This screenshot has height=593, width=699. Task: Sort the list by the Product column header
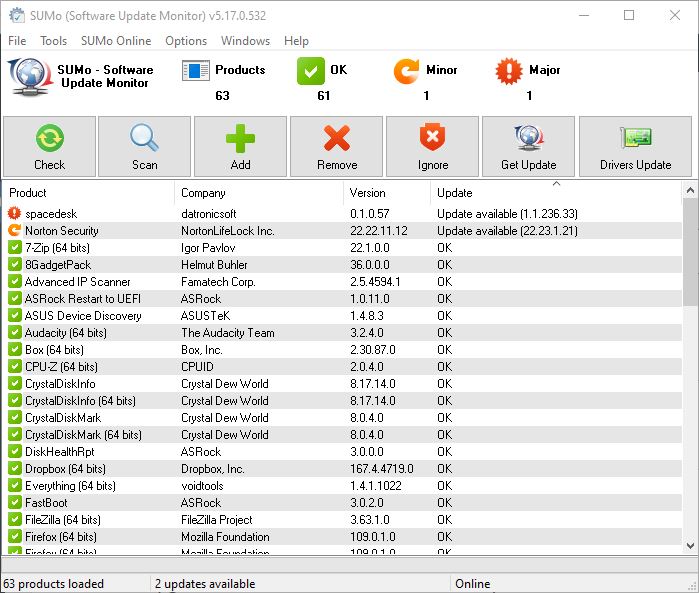click(x=88, y=193)
